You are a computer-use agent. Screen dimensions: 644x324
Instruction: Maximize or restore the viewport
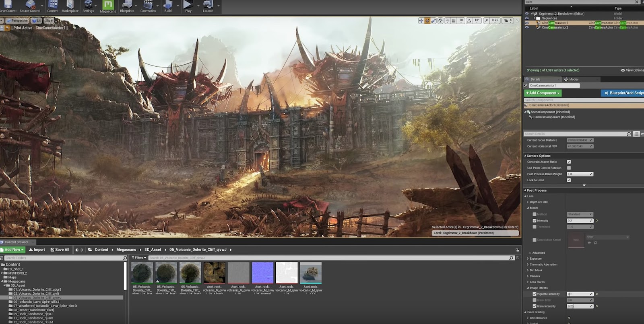(518, 21)
